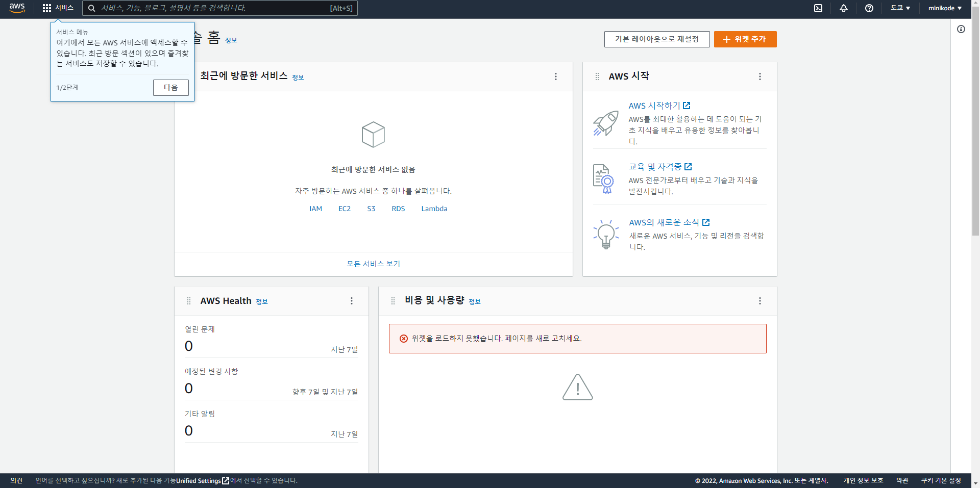Click the external-link icon next to 교육 및 자격증
This screenshot has width=980, height=488.
[x=688, y=167]
